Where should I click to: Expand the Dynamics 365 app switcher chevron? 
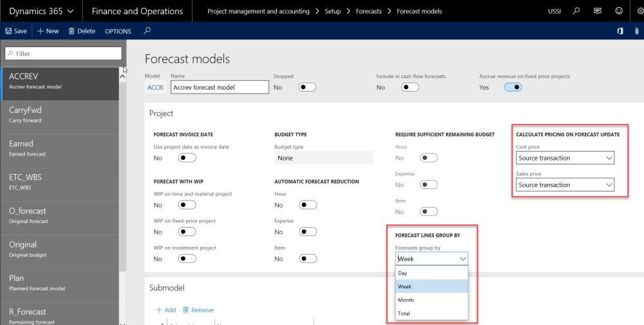click(x=70, y=11)
